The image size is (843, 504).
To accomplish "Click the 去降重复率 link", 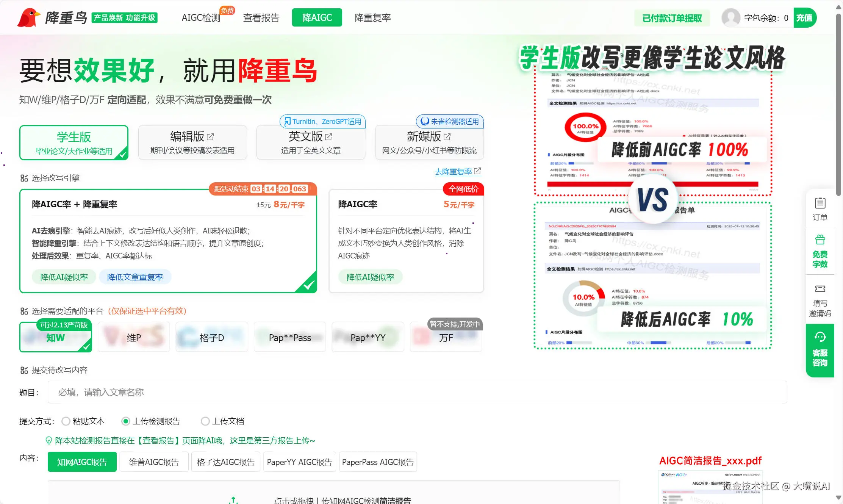I will coord(454,172).
